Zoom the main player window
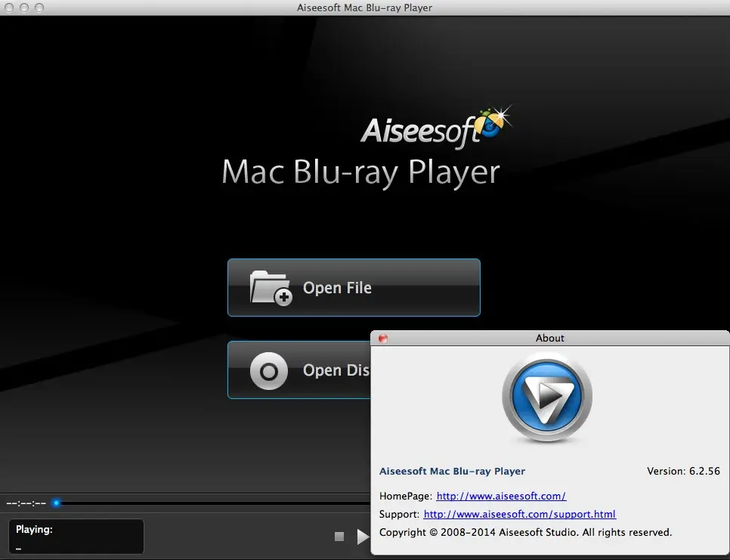 pyautogui.click(x=39, y=8)
